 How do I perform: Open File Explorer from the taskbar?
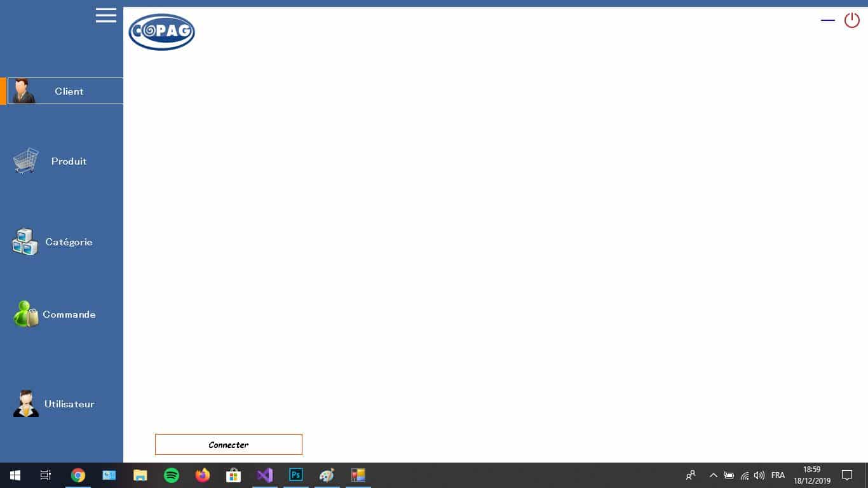click(x=140, y=475)
